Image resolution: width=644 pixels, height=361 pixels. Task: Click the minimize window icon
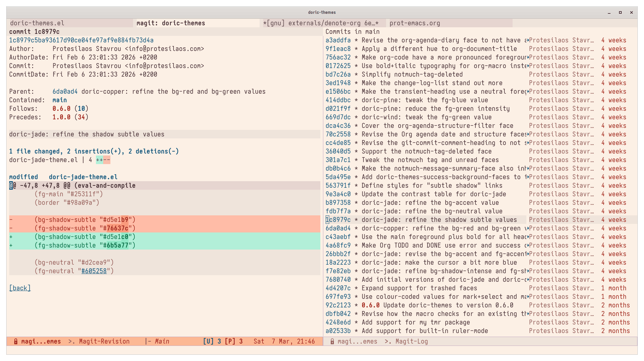coord(609,12)
